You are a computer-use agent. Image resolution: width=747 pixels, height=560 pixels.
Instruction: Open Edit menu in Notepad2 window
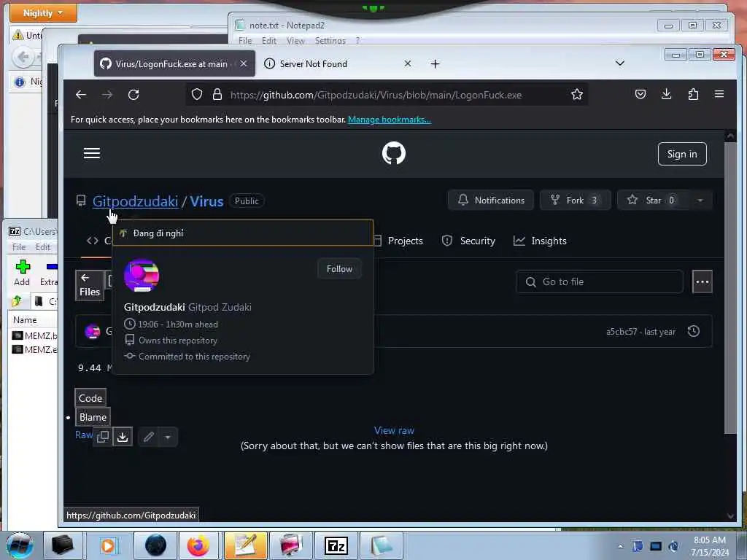pos(268,41)
